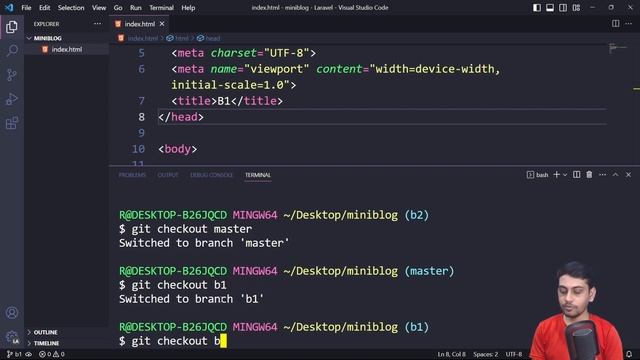The height and width of the screenshot is (360, 640).
Task: Open the Accounts menu icon
Action: tap(12, 313)
